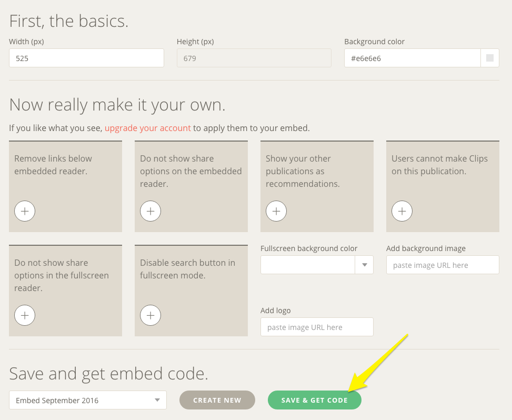
Task: Click the Width (px) input field
Action: coord(86,58)
